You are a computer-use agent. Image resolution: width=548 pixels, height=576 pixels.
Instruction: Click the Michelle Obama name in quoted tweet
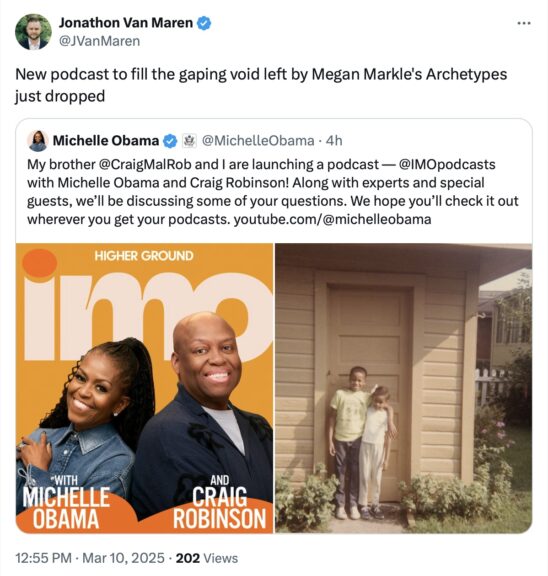pyautogui.click(x=106, y=141)
